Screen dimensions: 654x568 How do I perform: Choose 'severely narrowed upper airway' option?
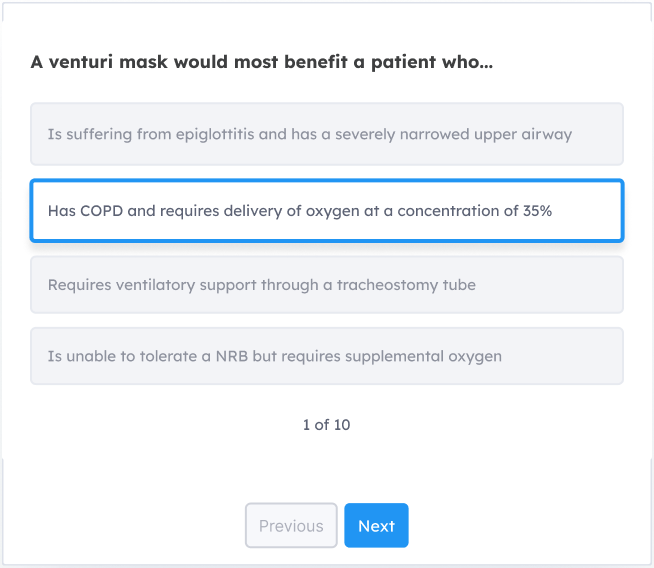(326, 134)
